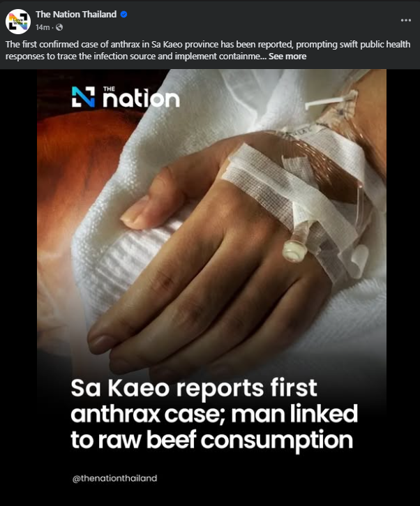Open The Nation Thailand page name link
420x506 pixels.
click(76, 14)
